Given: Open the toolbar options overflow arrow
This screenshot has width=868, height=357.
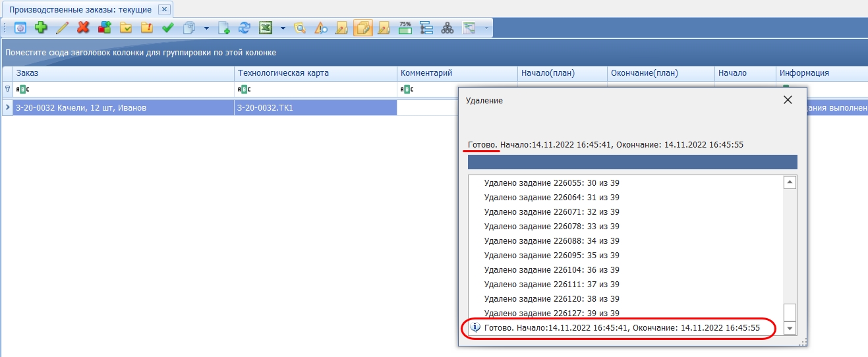Looking at the screenshot, I should (487, 28).
